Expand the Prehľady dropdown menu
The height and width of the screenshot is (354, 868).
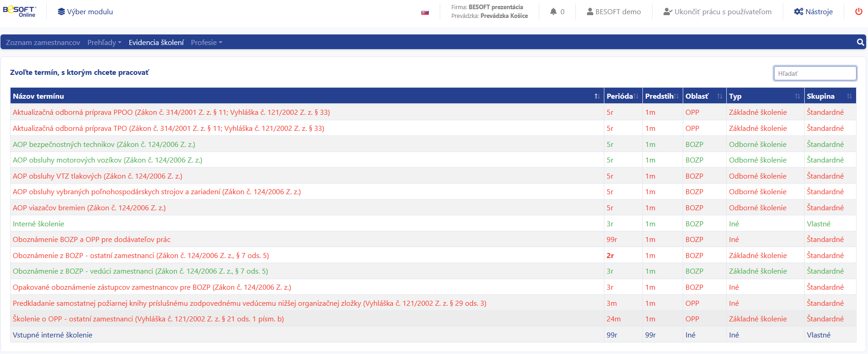click(104, 42)
